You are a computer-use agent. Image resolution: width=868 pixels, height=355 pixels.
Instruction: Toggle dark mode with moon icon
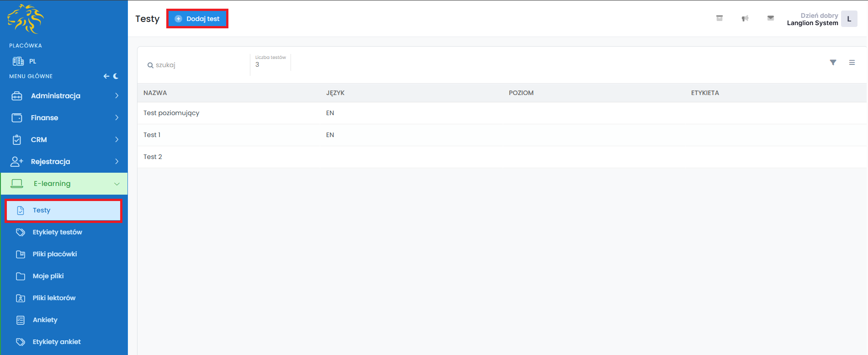click(x=116, y=76)
